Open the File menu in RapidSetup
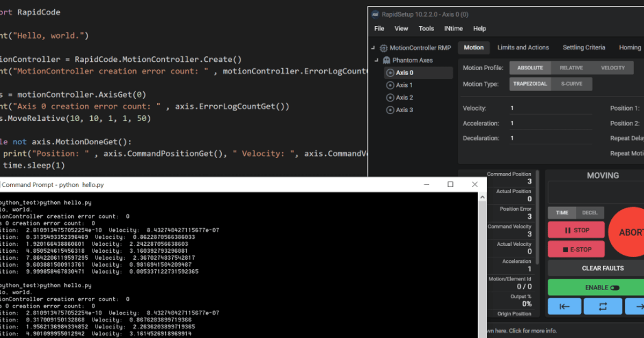Image resolution: width=644 pixels, height=338 pixels. pyautogui.click(x=379, y=28)
